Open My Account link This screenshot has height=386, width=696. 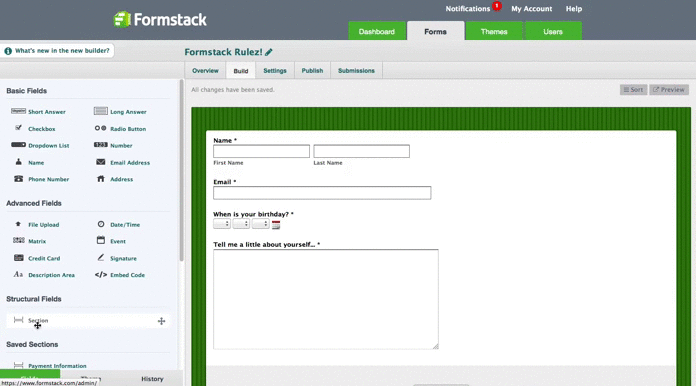(x=532, y=9)
